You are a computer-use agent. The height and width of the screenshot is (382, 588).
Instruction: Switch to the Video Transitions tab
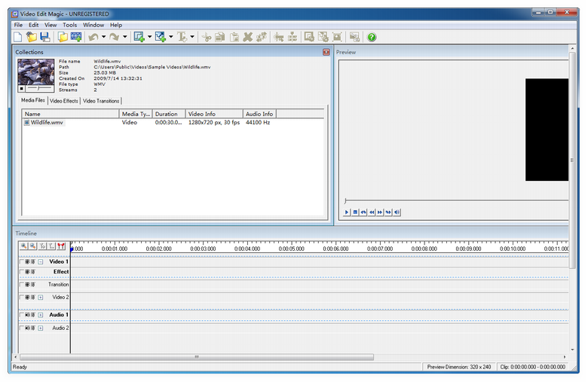click(101, 100)
